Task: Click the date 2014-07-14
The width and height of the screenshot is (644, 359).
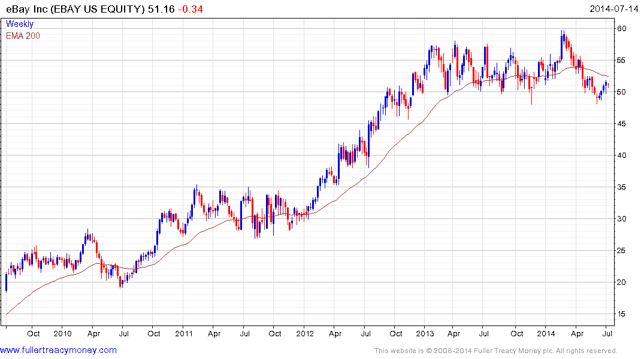Action: (613, 9)
